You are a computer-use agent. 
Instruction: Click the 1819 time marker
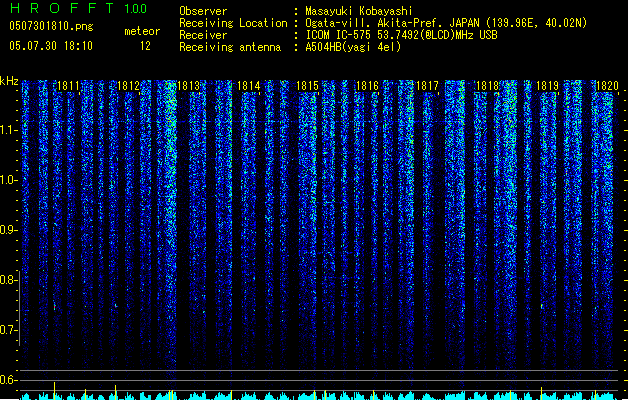(548, 86)
